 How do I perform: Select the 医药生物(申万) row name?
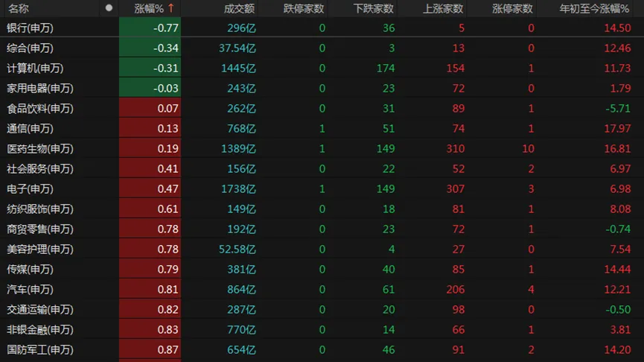[x=40, y=149]
